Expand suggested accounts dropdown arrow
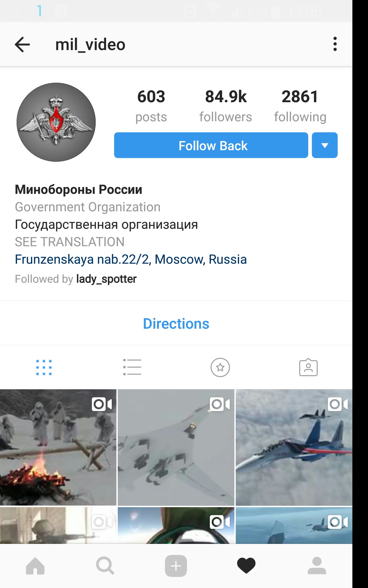The height and width of the screenshot is (588, 368). point(325,145)
